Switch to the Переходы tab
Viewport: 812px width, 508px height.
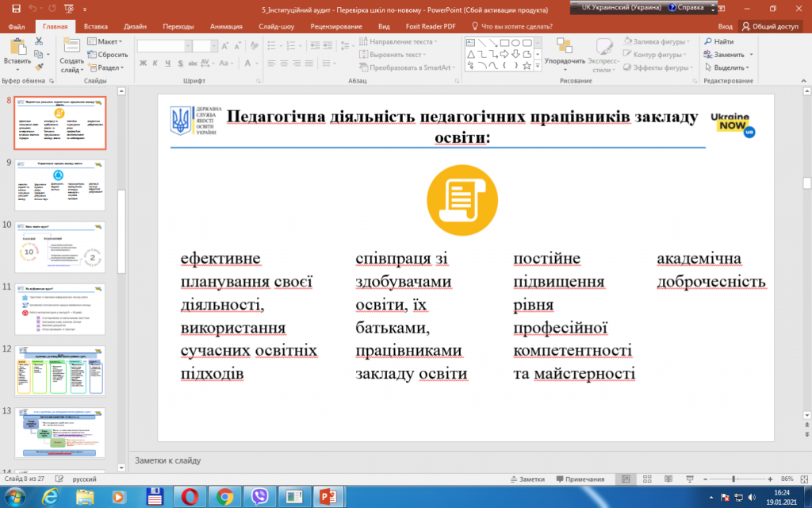[x=178, y=26]
